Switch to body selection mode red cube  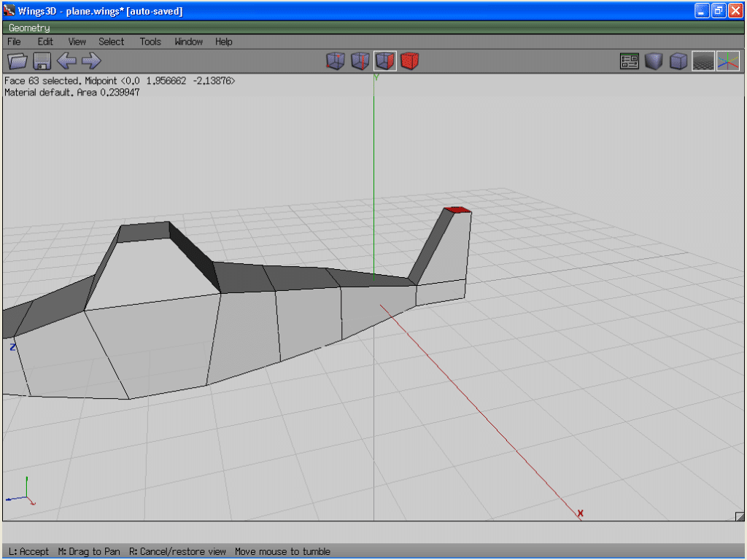pyautogui.click(x=410, y=61)
